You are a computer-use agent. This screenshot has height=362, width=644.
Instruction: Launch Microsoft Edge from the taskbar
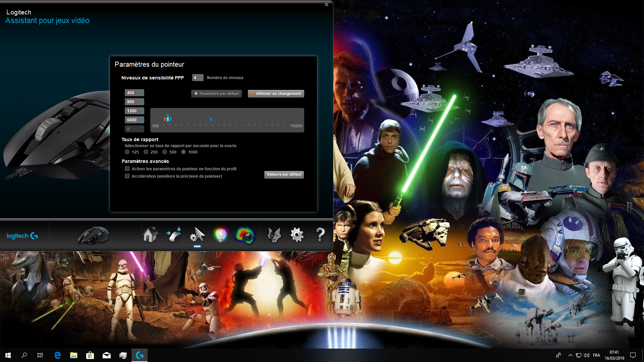(x=57, y=355)
